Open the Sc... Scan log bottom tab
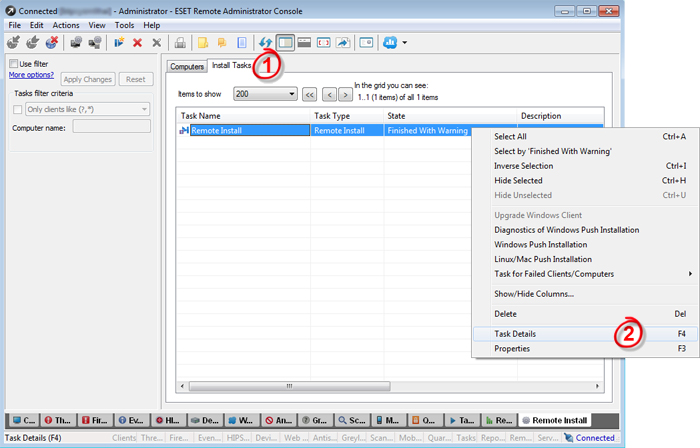 click(x=353, y=420)
